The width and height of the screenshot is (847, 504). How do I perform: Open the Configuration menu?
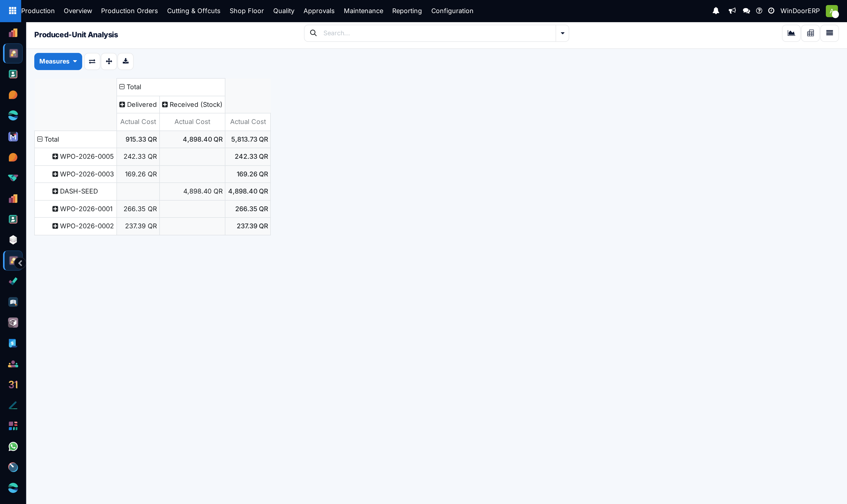tap(452, 11)
